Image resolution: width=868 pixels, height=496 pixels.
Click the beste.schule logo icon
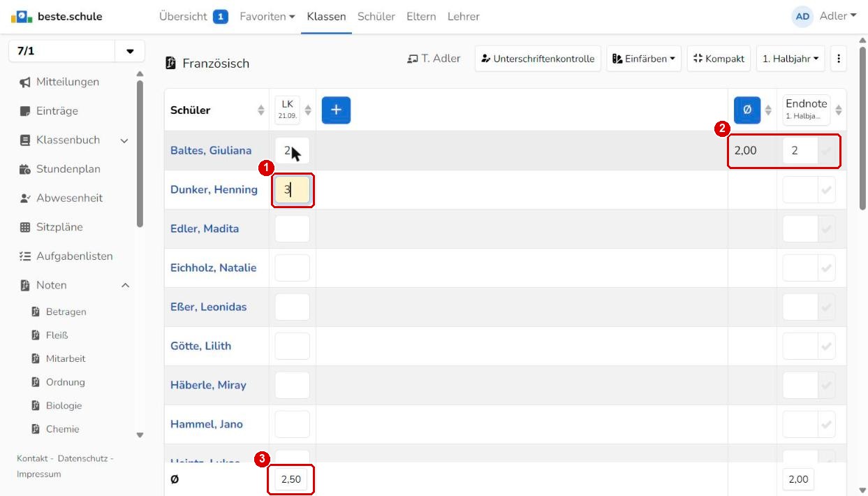point(22,16)
